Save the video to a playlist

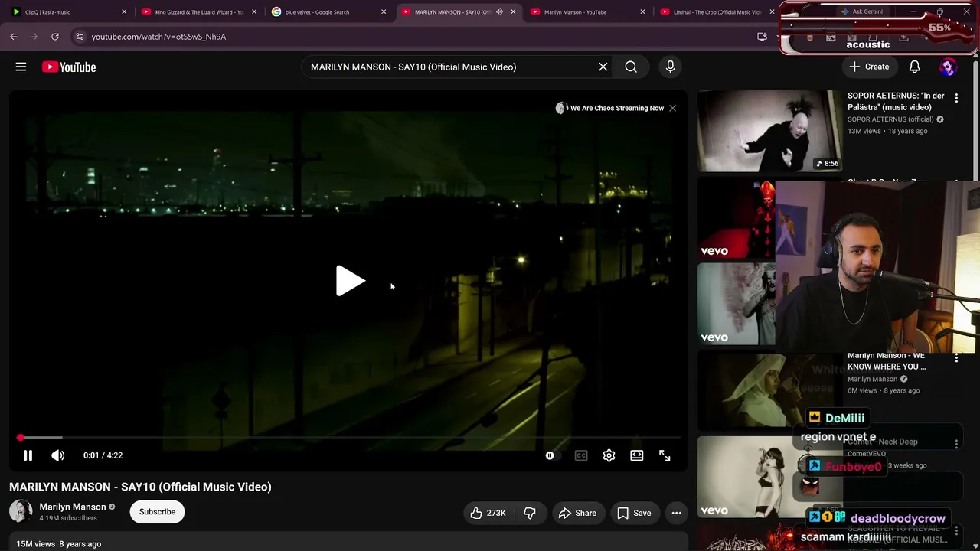[x=634, y=513]
